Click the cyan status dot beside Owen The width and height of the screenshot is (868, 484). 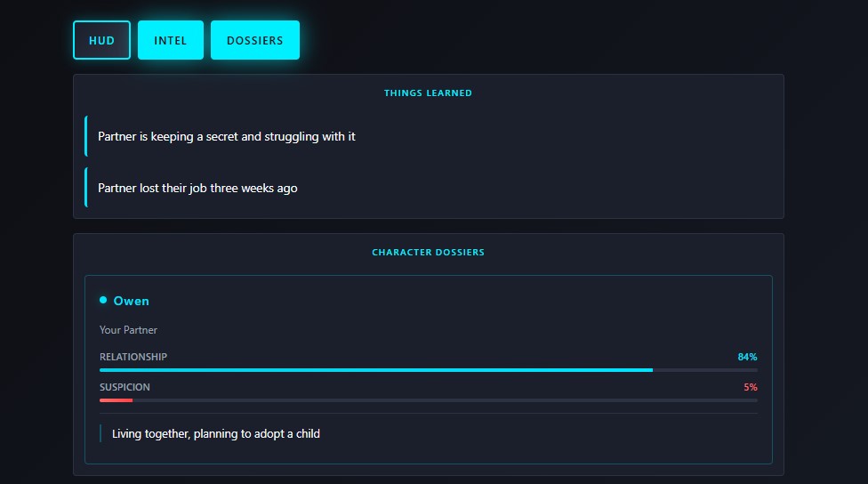pos(103,300)
